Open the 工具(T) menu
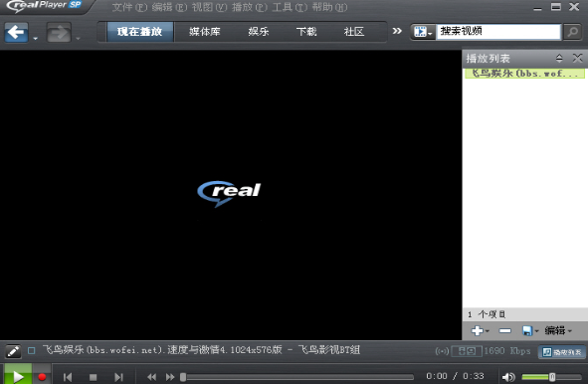This screenshot has height=384, width=588. click(290, 7)
